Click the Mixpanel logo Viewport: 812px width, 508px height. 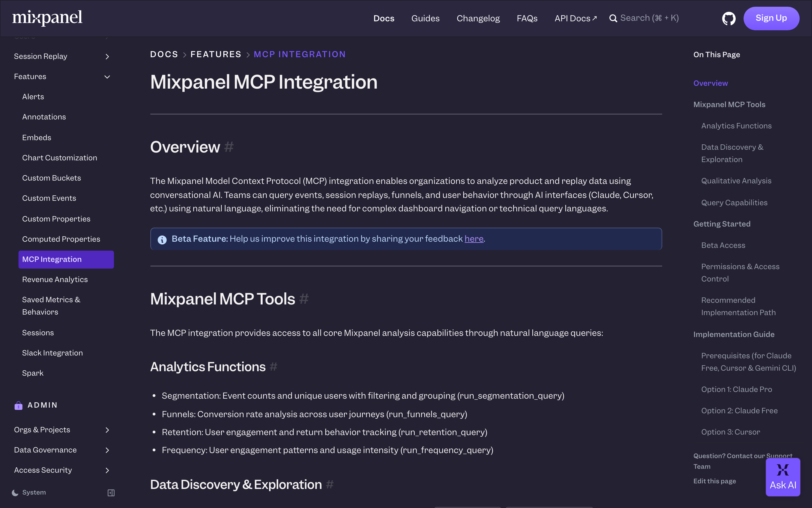tap(47, 18)
